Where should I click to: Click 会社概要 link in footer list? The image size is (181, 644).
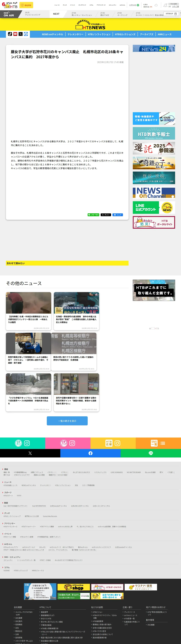[19, 618]
